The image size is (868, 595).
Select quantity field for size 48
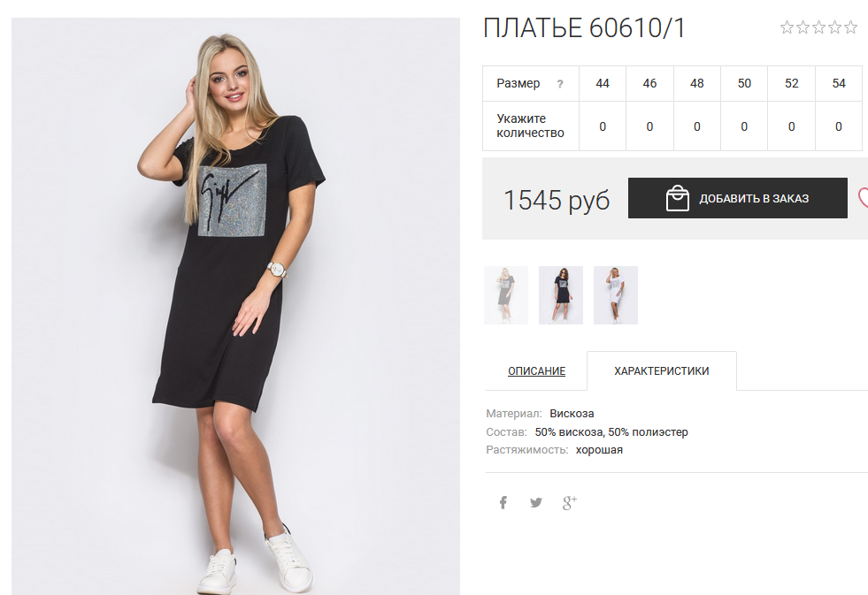click(697, 126)
